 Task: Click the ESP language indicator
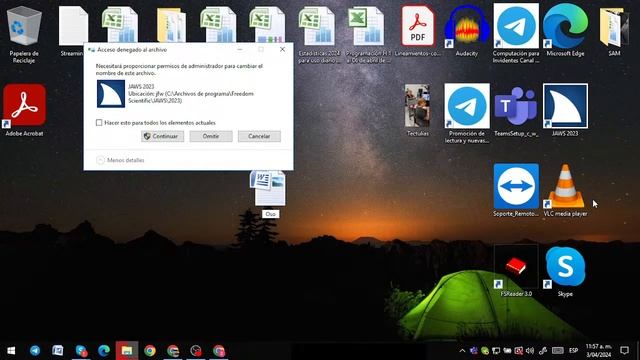[573, 351]
